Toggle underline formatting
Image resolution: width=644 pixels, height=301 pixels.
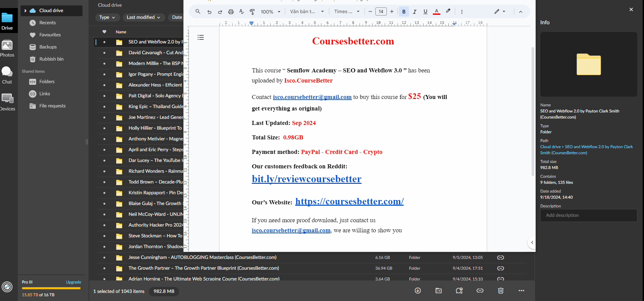click(x=426, y=12)
